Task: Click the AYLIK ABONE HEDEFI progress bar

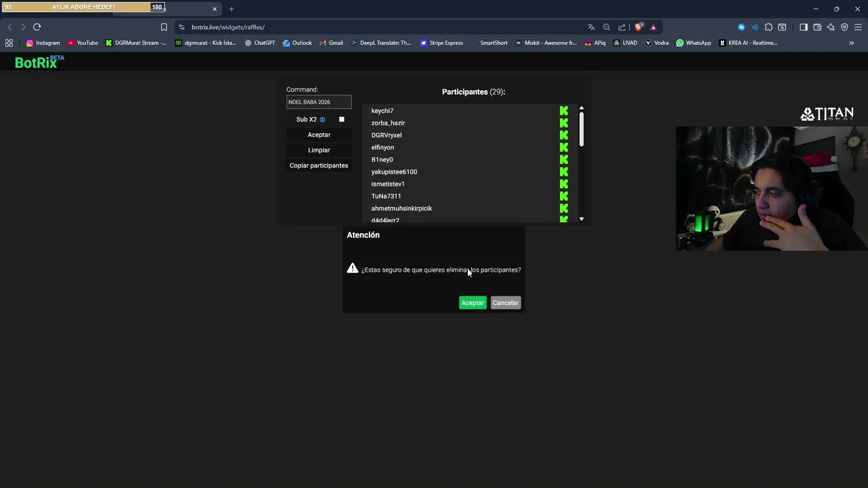Action: coord(83,7)
